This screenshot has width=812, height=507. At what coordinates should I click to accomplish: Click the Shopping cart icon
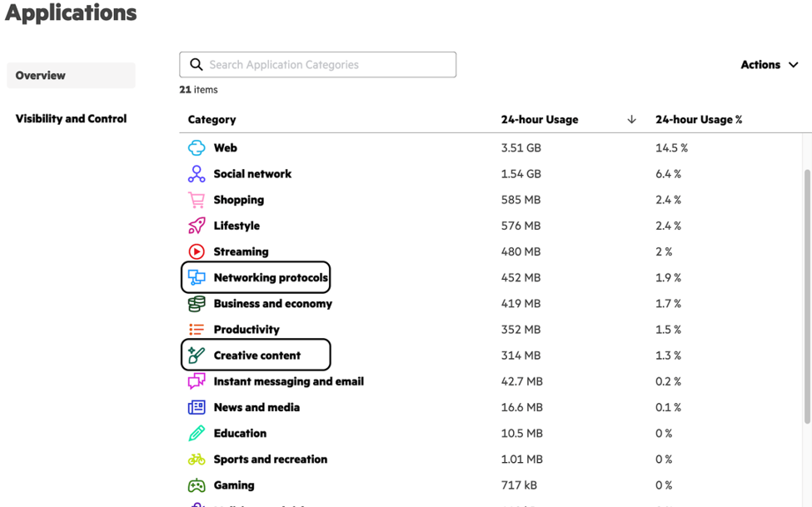(x=197, y=200)
